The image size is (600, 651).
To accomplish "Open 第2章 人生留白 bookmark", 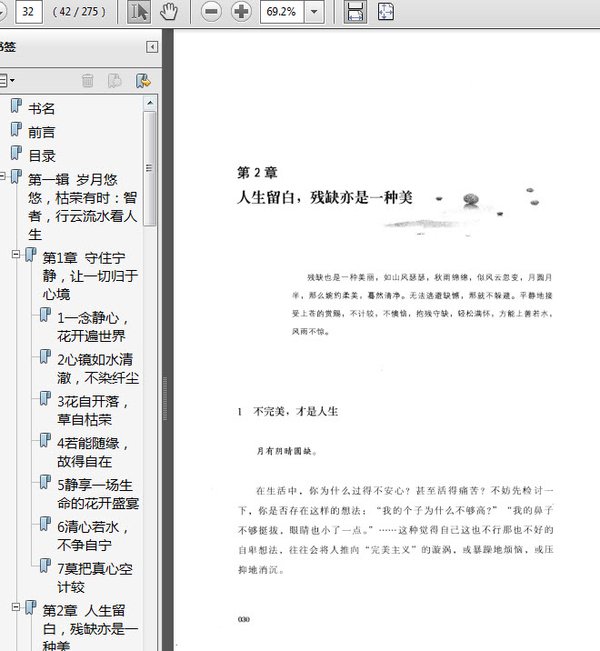I will (x=90, y=628).
